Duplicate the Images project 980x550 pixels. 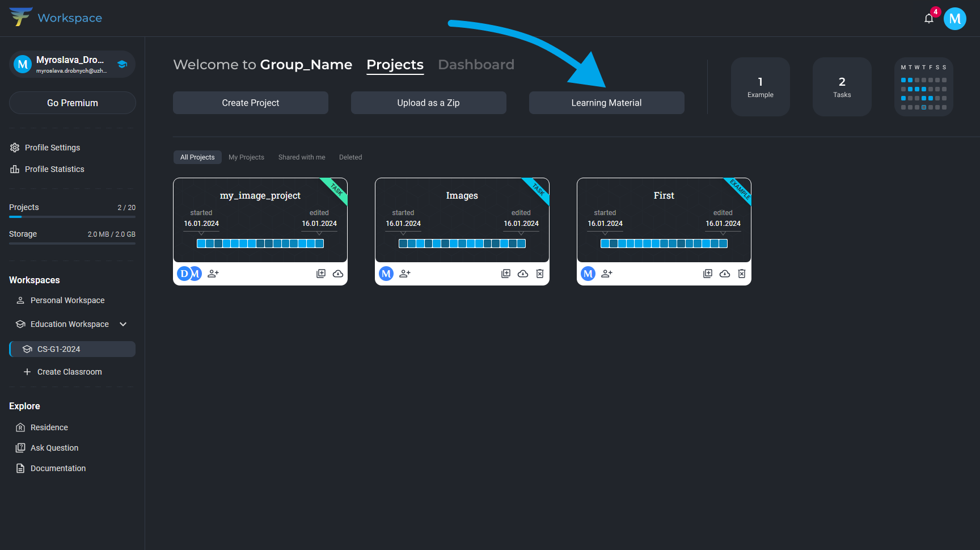click(506, 274)
